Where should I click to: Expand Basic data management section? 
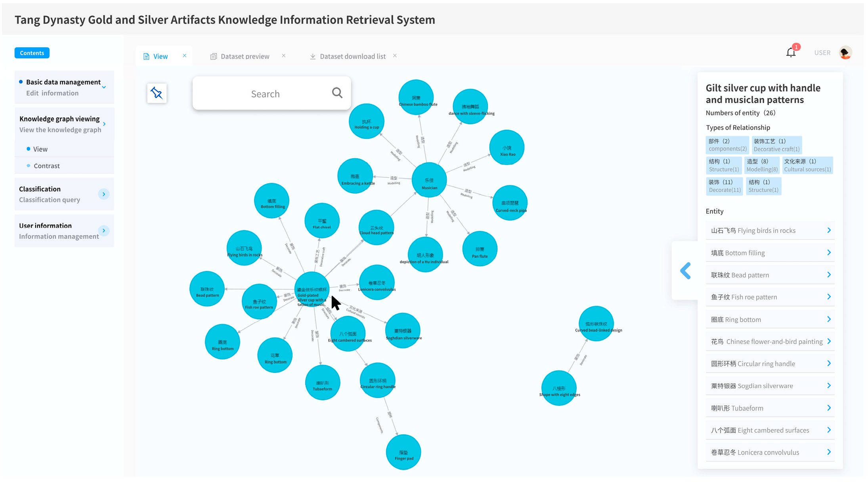pyautogui.click(x=104, y=87)
